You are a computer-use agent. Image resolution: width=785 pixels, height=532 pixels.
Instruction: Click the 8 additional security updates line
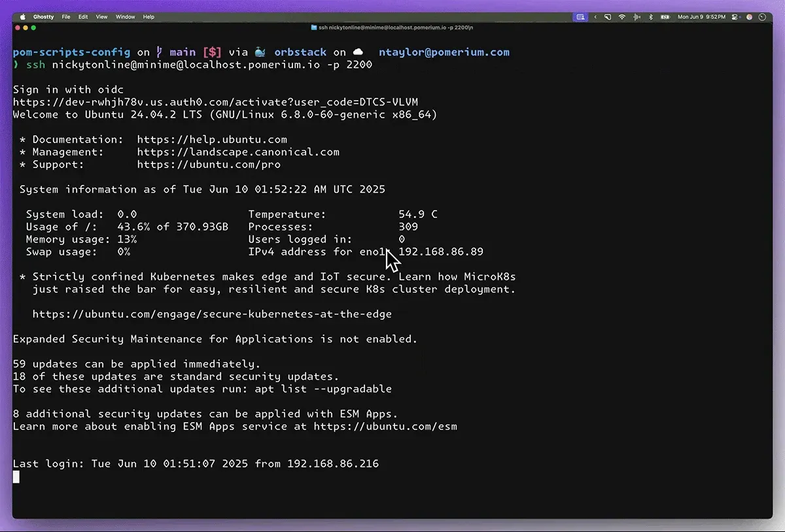[205, 414]
